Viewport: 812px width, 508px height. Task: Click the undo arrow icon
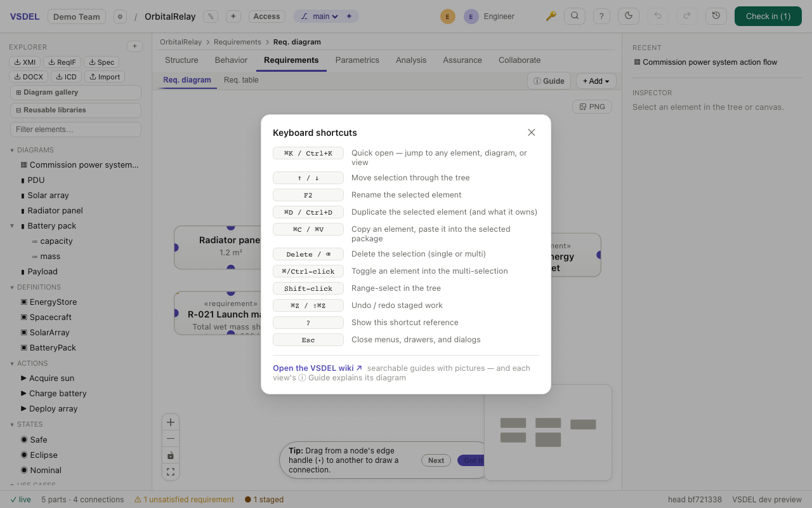(x=658, y=16)
